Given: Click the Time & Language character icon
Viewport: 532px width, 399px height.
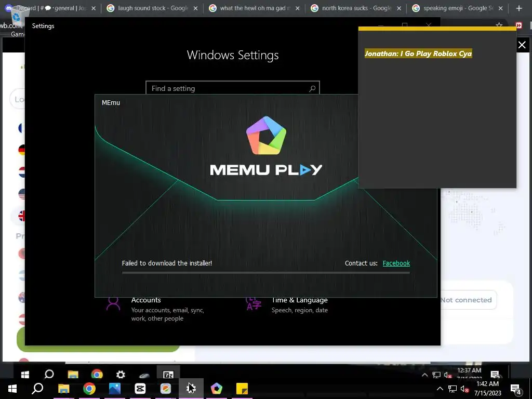Looking at the screenshot, I should point(254,303).
